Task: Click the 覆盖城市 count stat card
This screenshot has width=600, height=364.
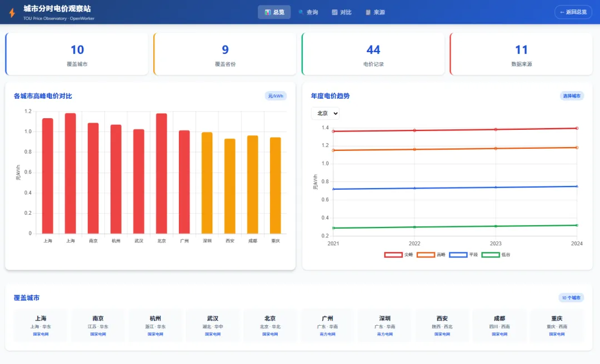Action: click(77, 54)
